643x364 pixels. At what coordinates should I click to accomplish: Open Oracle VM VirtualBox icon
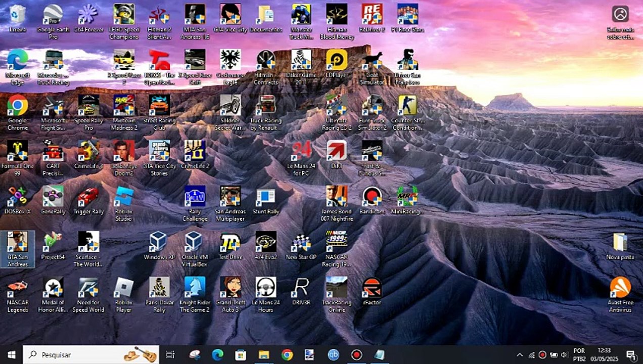click(195, 250)
